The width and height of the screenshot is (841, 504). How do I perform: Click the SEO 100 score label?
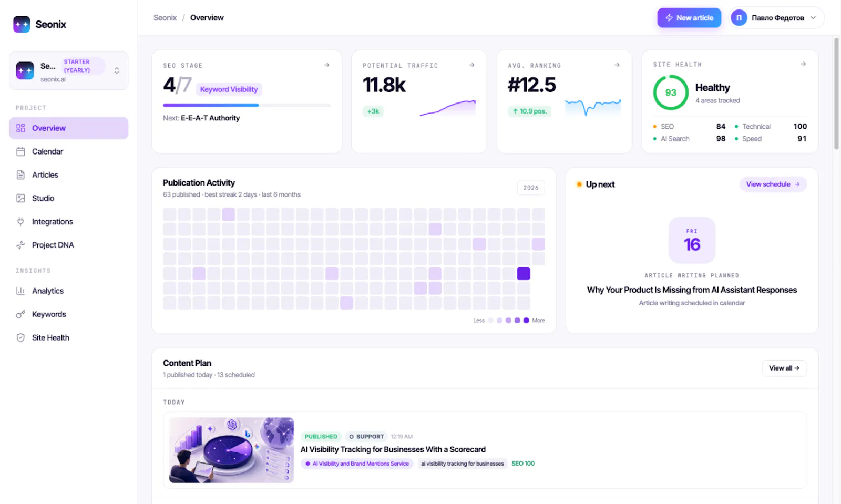pos(523,464)
